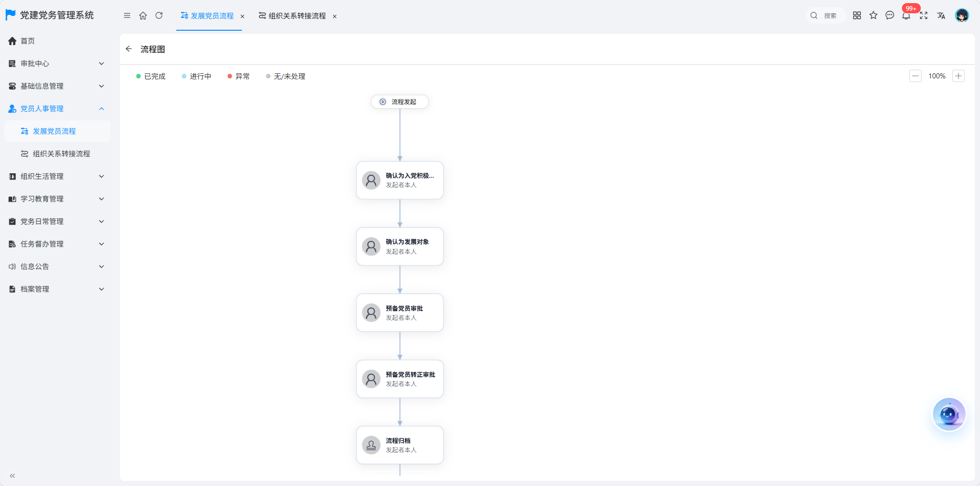The image size is (980, 486).
Task: Select the 确认为发展对象 flow node
Action: 400,247
